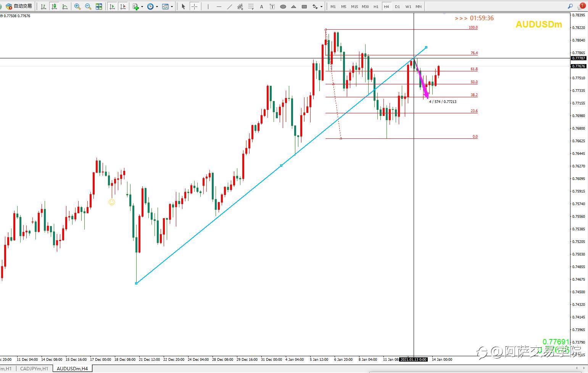Switch chart to bar chart mode
The image size is (588, 373).
[43, 6]
